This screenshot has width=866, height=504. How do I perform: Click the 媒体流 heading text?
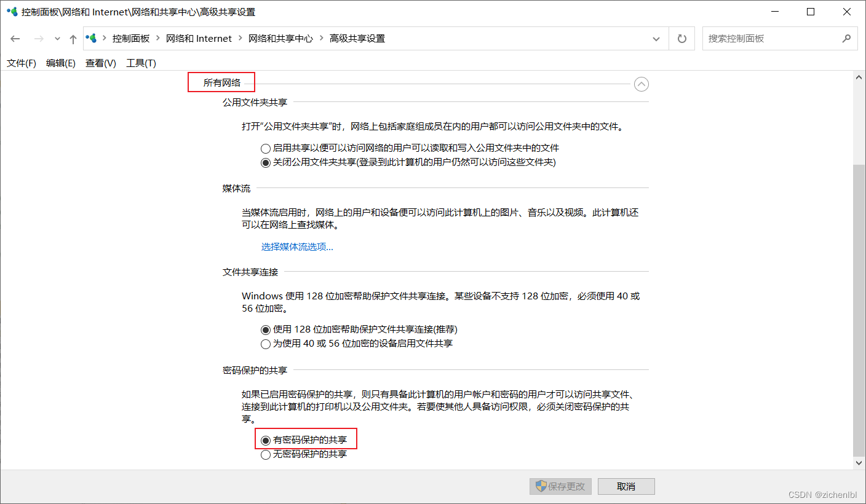point(236,189)
